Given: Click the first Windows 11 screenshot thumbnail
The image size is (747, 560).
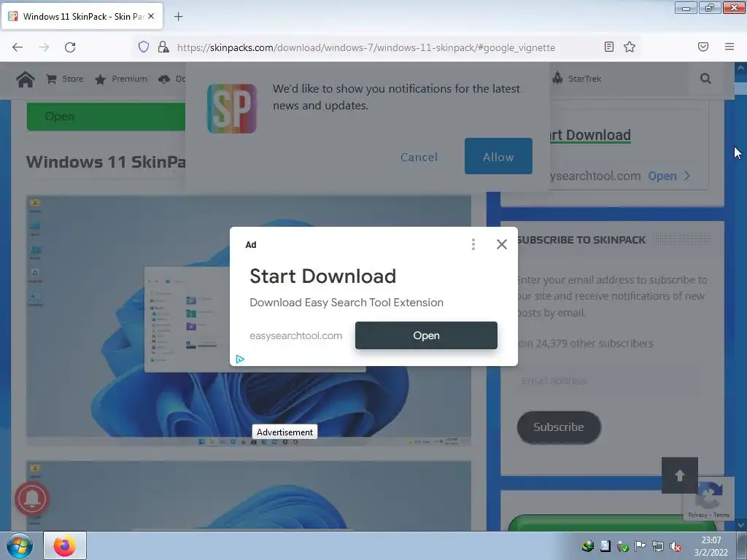Looking at the screenshot, I should pyautogui.click(x=249, y=320).
